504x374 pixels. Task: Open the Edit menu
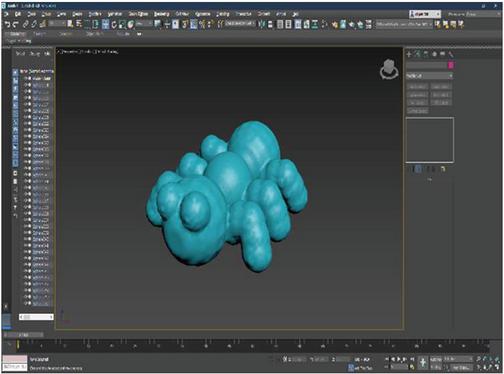click(x=17, y=14)
